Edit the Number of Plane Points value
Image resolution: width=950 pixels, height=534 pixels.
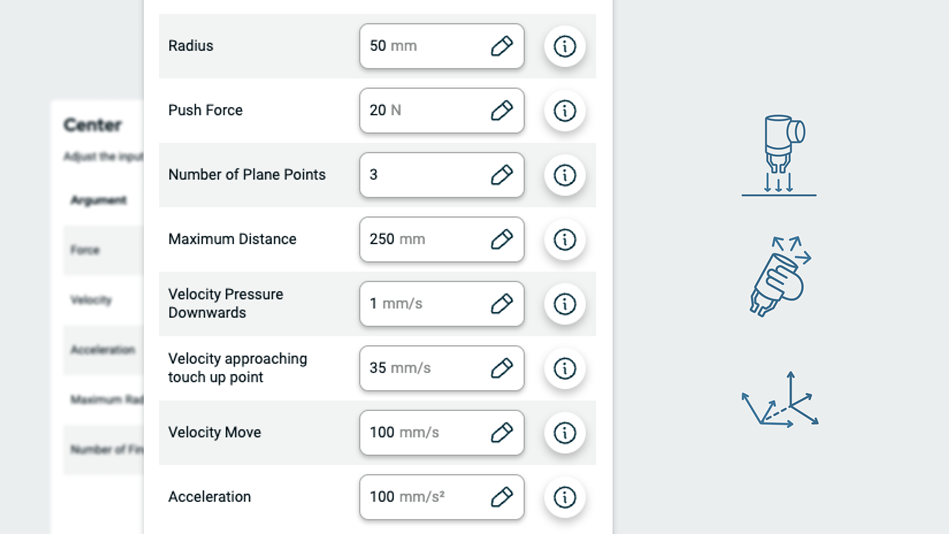[x=502, y=175]
